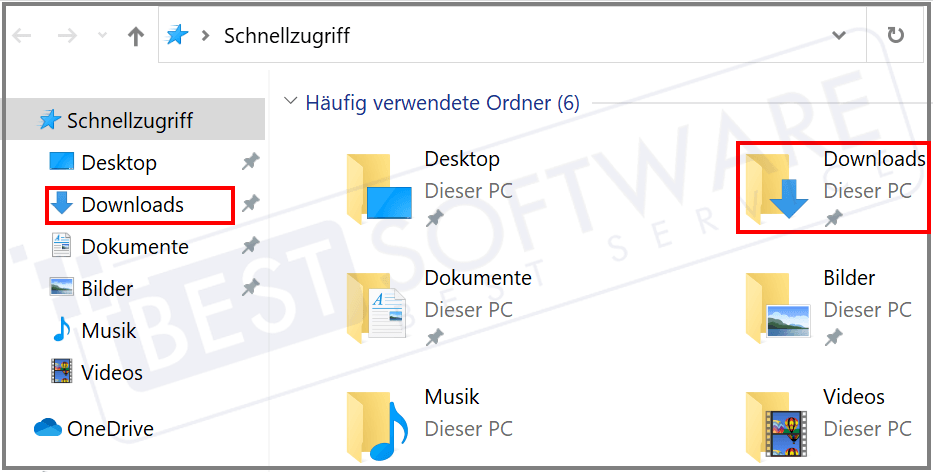
Task: Click the Up navigation arrow
Action: (136, 37)
